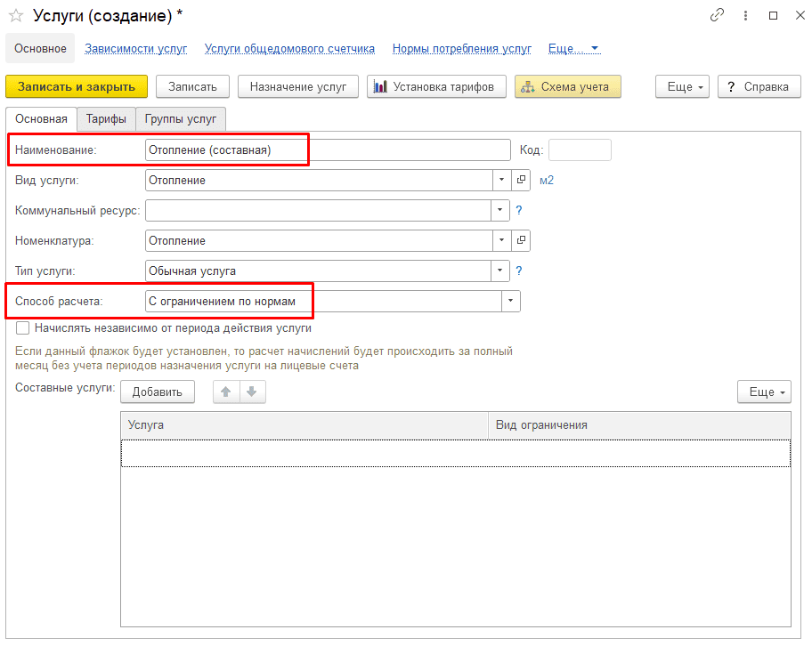Click the Добавить composite service button

click(158, 392)
